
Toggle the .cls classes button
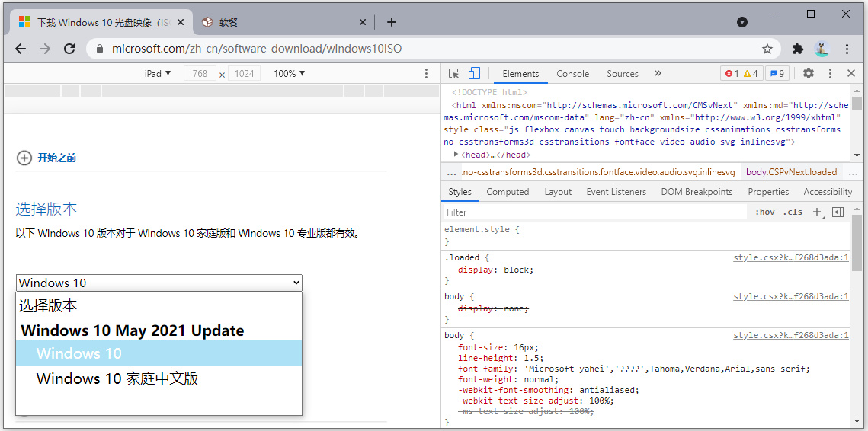(792, 212)
